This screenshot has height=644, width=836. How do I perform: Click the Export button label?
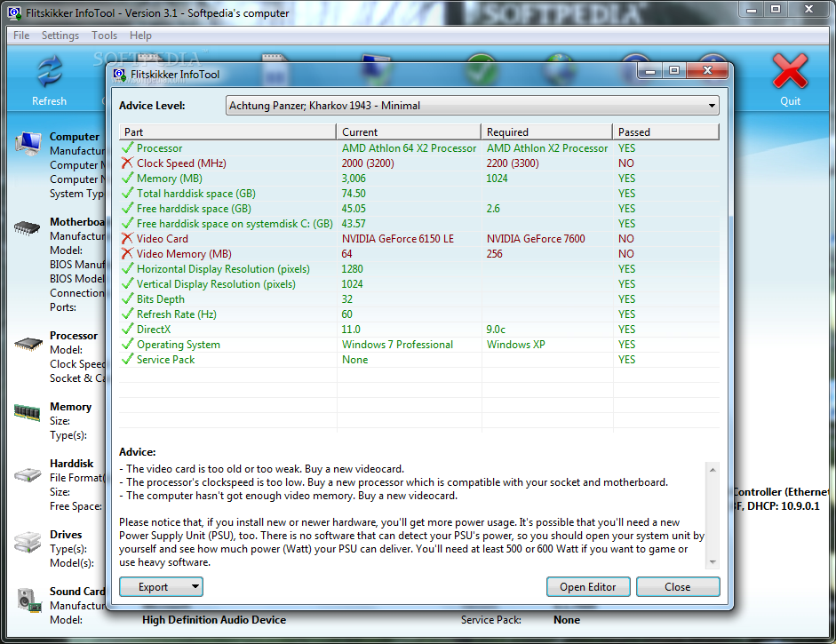click(153, 587)
